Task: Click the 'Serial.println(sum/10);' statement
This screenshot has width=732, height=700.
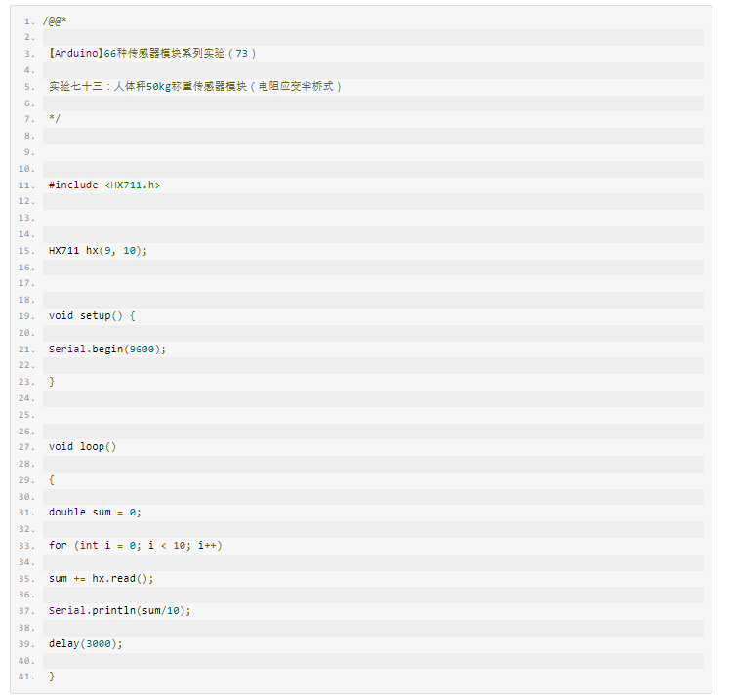Action: click(x=120, y=611)
